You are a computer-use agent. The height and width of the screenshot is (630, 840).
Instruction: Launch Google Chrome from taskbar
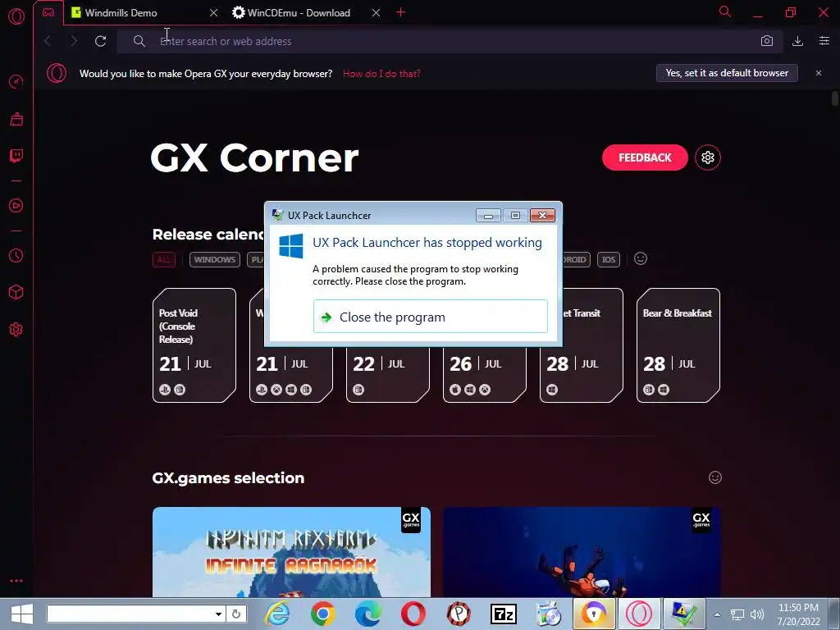(x=322, y=614)
